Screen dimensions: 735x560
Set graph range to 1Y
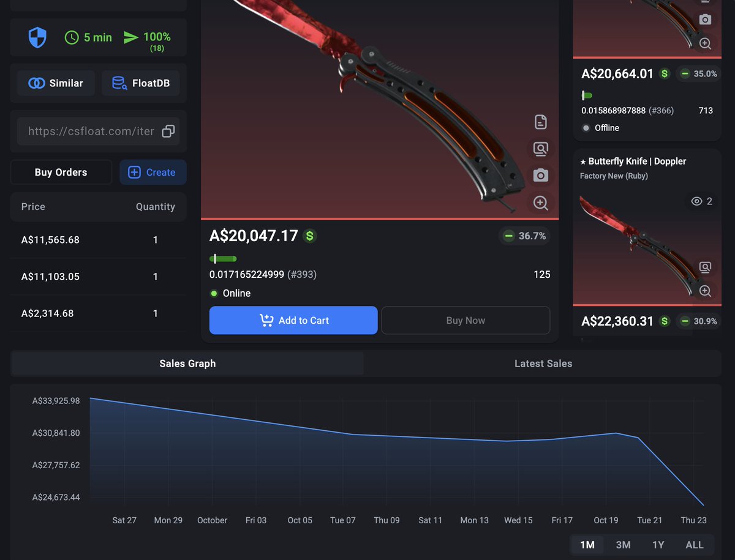point(658,545)
